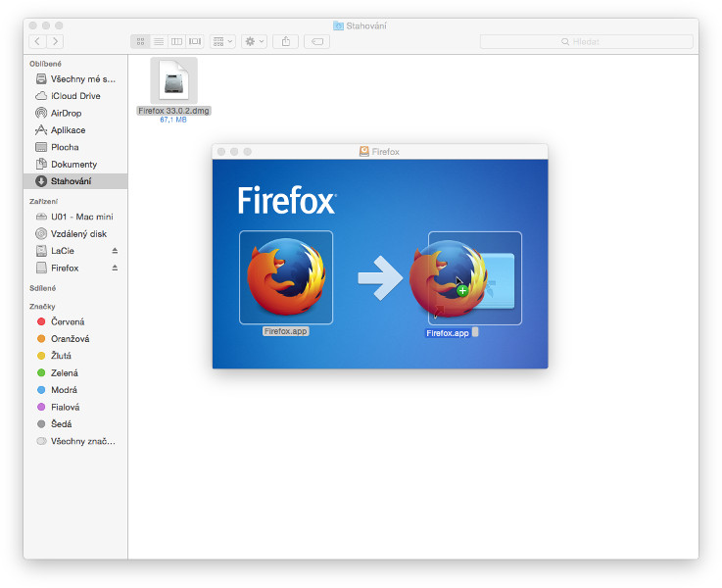
Task: Switch to Cover Flow view in toolbar
Action: point(195,41)
